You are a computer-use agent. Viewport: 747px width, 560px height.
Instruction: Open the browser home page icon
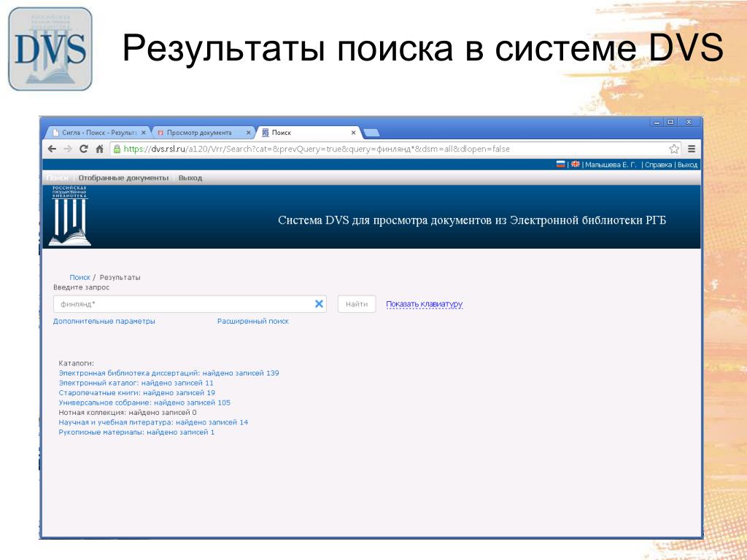(99, 149)
